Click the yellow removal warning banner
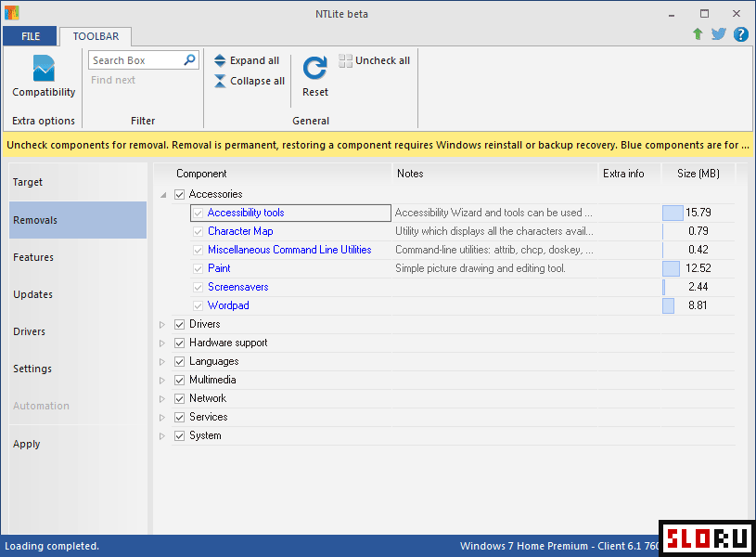Image resolution: width=756 pixels, height=557 pixels. click(378, 145)
